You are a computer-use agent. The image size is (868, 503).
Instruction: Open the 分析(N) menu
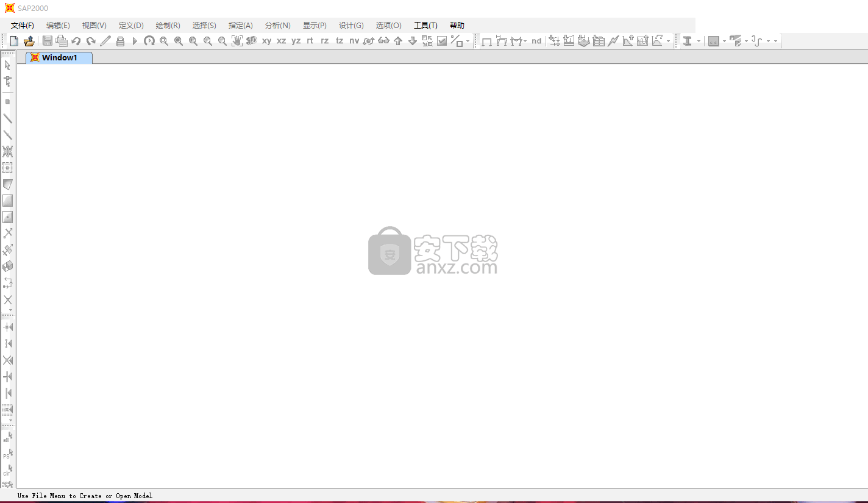tap(277, 25)
